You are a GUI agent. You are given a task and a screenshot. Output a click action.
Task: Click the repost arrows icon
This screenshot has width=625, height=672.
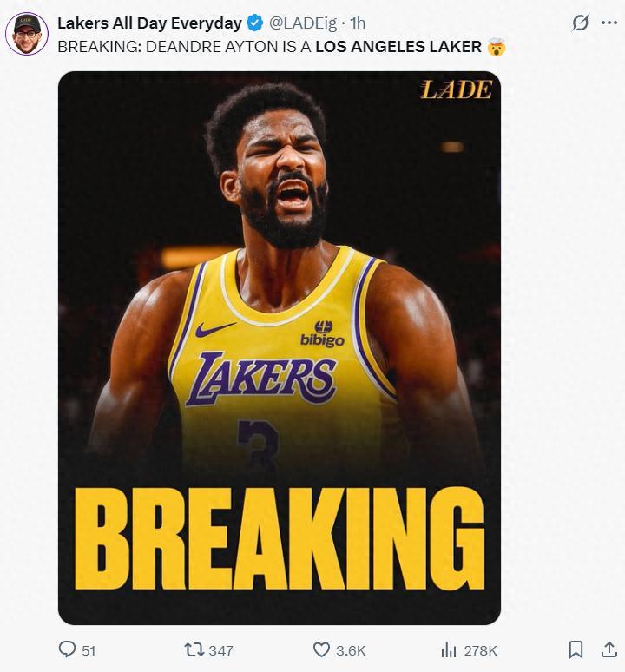click(194, 649)
